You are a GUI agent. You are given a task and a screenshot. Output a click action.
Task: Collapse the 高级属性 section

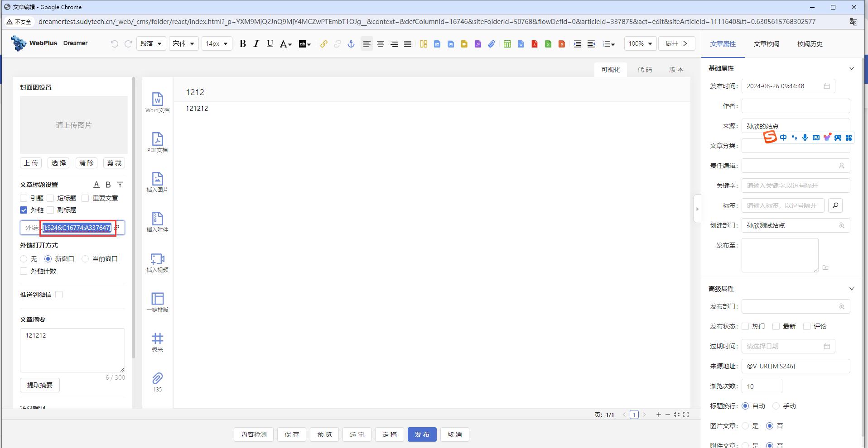(851, 289)
